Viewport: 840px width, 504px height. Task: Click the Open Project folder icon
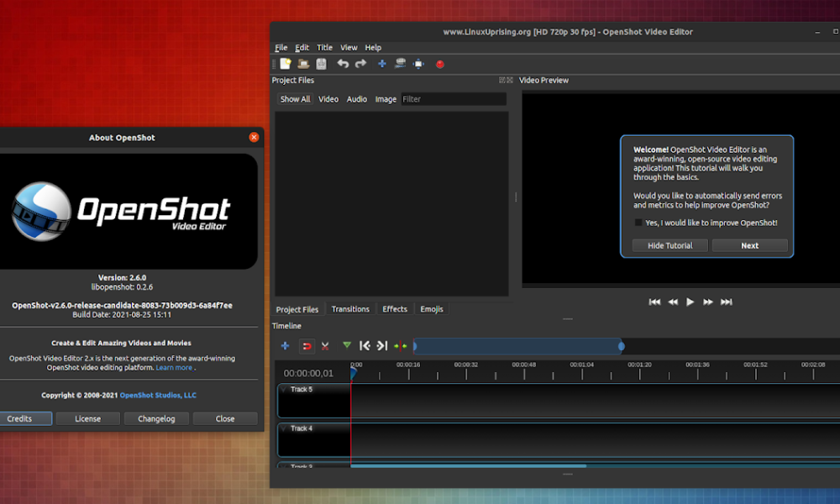[303, 64]
